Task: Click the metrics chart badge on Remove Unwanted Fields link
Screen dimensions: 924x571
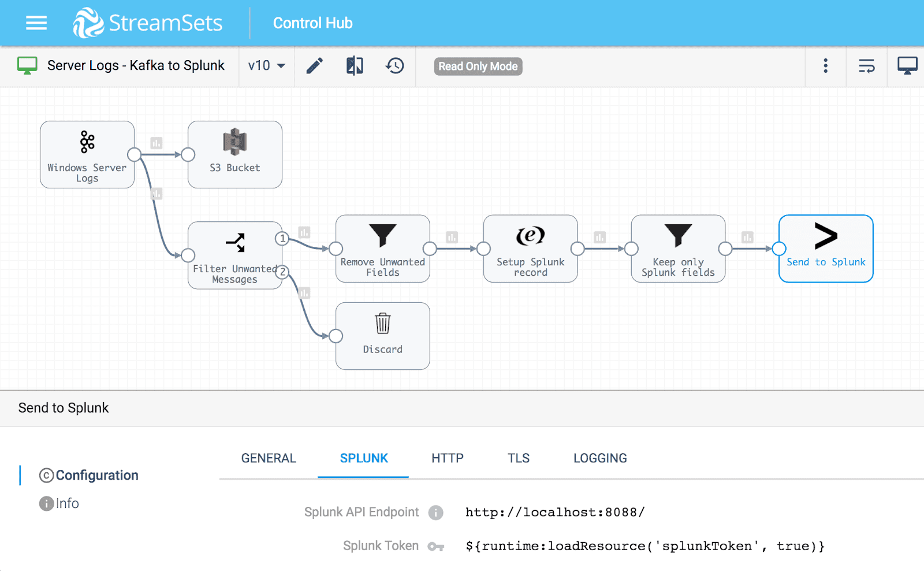Action: tap(452, 237)
